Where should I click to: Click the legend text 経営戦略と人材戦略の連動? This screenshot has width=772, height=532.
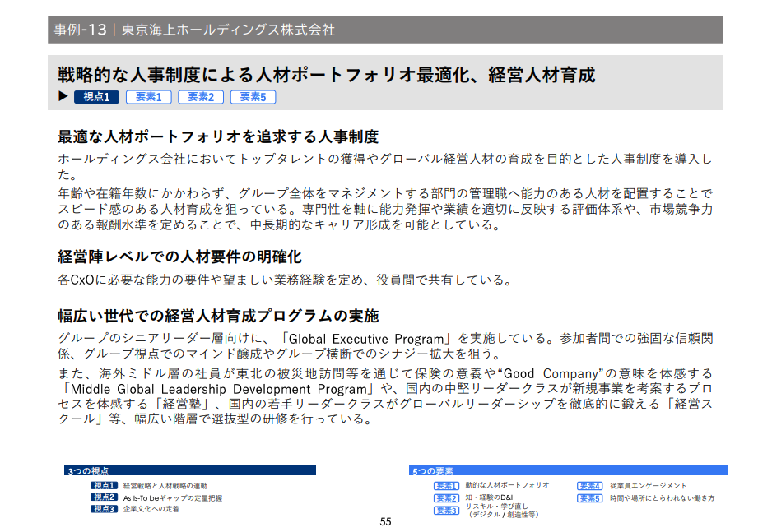click(165, 486)
